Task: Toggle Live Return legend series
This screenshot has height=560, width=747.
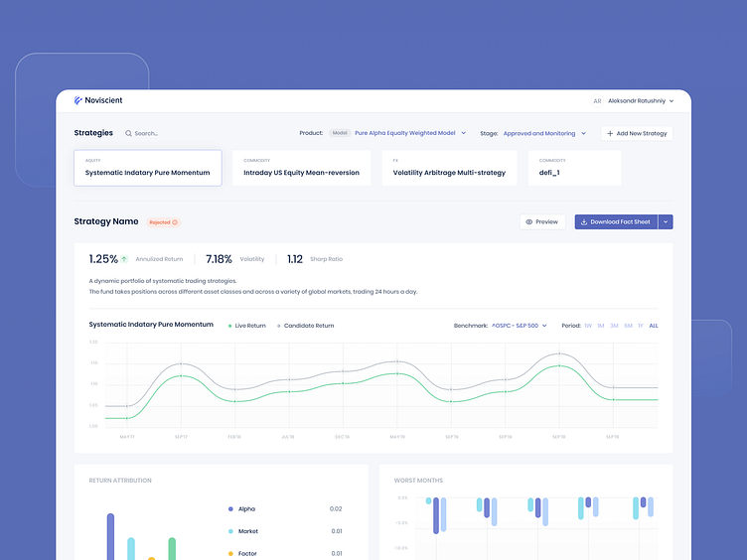Action: (246, 326)
